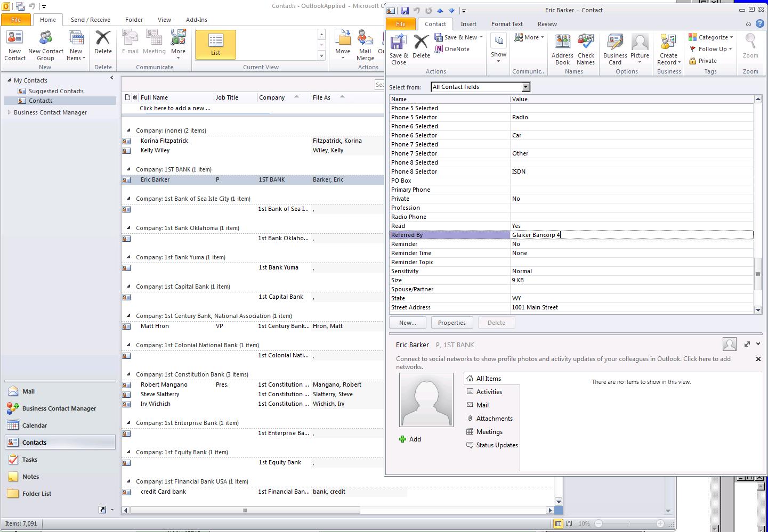The width and height of the screenshot is (768, 532).
Task: Click Save & New button
Action: point(458,37)
